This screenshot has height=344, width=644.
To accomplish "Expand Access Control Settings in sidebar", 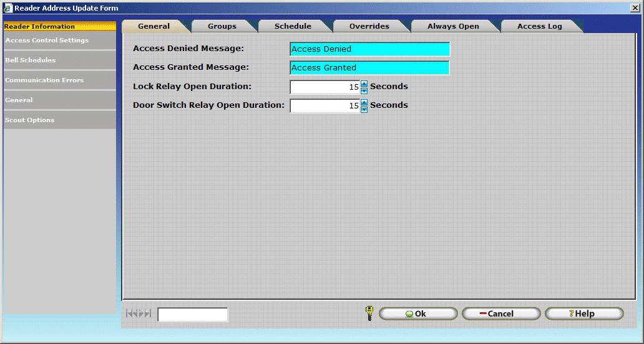I will 47,41.
